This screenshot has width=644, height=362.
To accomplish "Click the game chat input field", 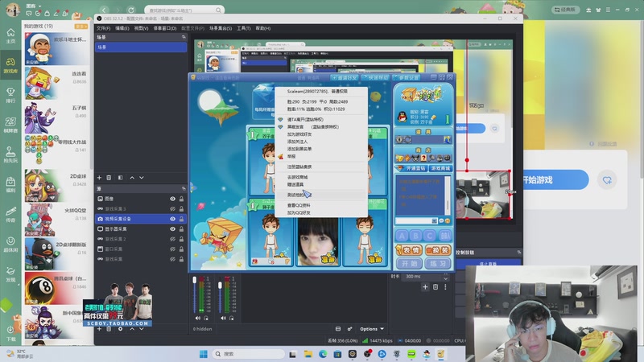I will tap(414, 220).
